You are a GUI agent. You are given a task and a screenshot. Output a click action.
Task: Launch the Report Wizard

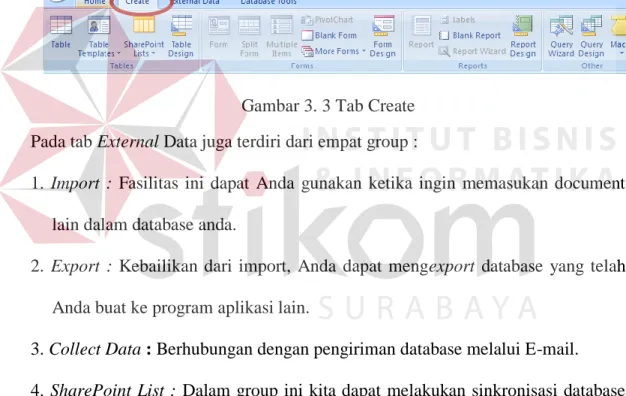click(472, 51)
